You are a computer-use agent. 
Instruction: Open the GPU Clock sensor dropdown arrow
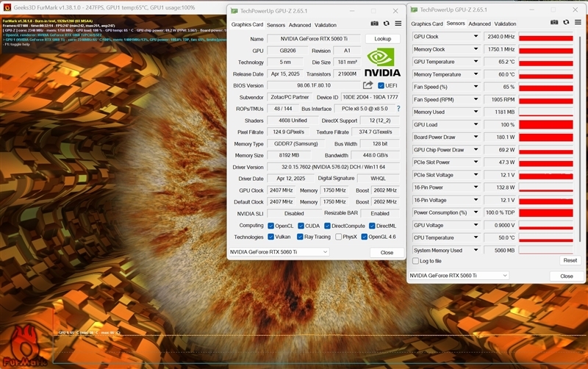click(x=476, y=36)
